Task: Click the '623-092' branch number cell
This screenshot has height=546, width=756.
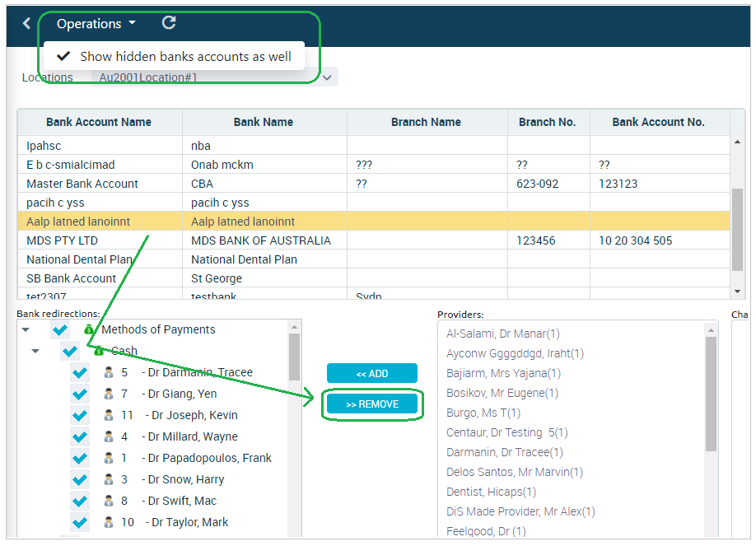Action: [x=548, y=184]
